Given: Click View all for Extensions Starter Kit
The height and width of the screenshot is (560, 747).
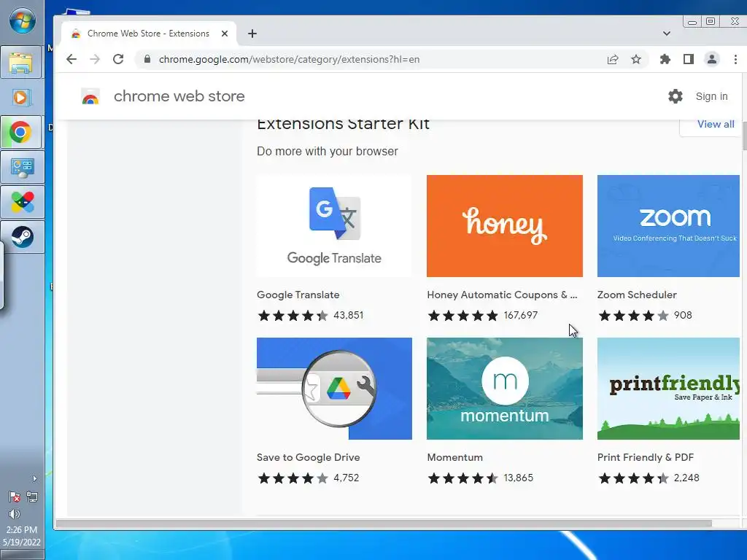Looking at the screenshot, I should pos(716,124).
